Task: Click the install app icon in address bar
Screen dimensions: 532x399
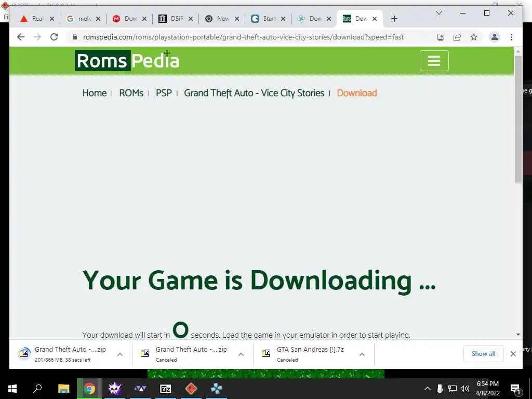Action: pos(441,37)
